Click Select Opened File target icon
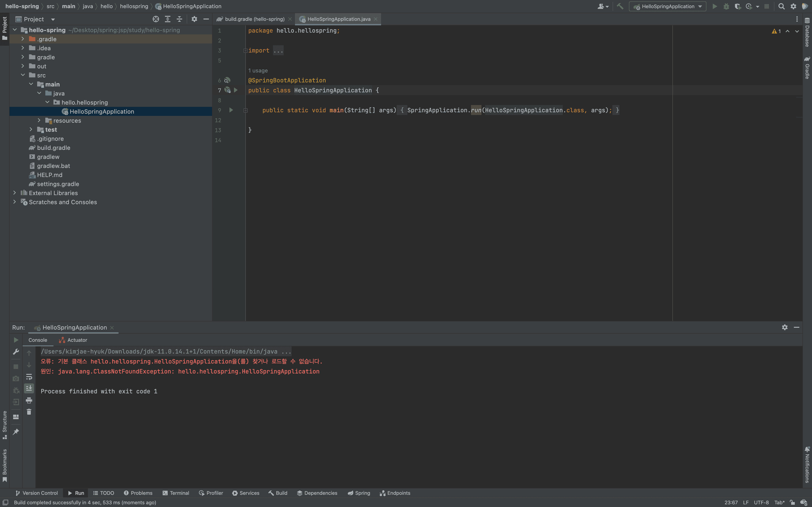 pyautogui.click(x=156, y=19)
